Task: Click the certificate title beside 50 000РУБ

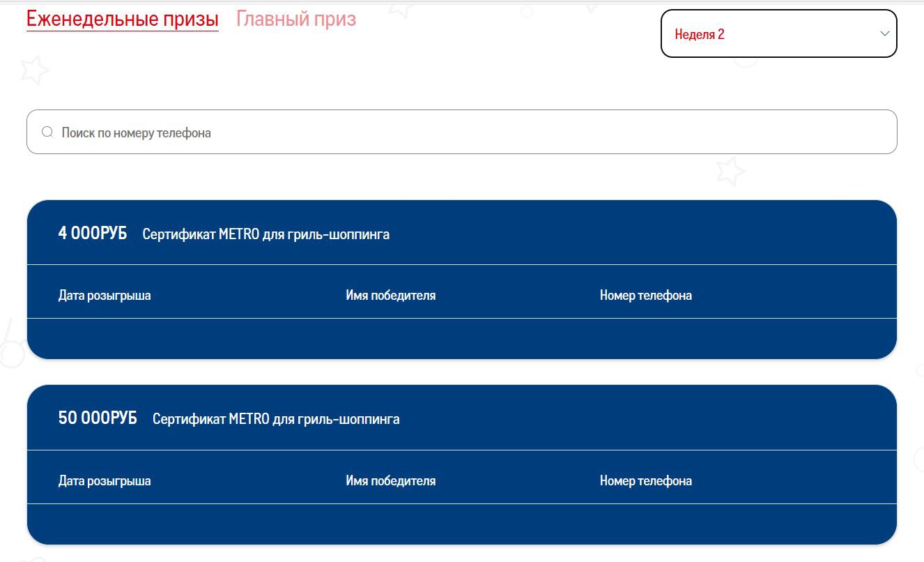Action: (276, 419)
